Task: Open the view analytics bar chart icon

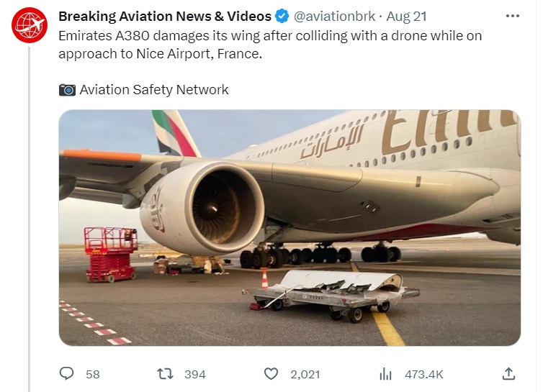Action: point(386,374)
